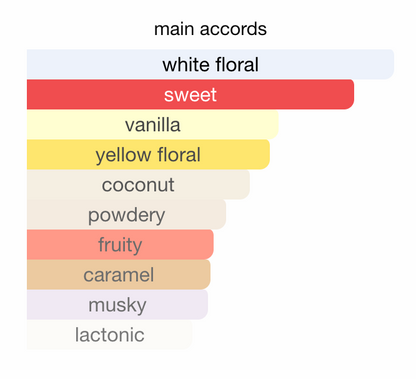Image resolution: width=416 pixels, height=379 pixels.
Task: Click the 'caramel' label text
Action: 119,275
